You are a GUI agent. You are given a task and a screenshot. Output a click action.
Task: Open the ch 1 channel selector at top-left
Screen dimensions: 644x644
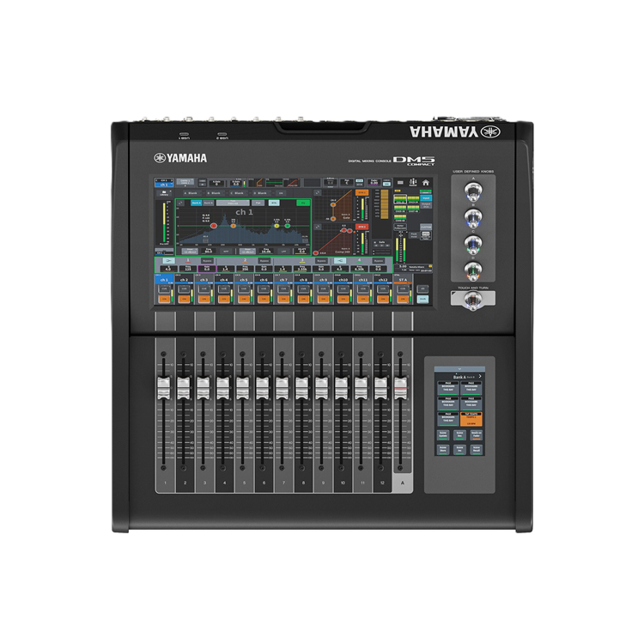pos(164,183)
